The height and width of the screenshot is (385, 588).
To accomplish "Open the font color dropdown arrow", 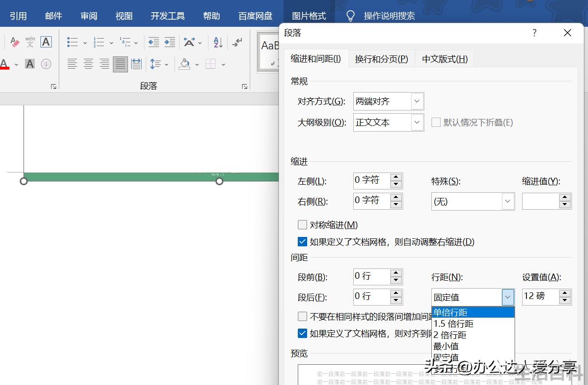I will pyautogui.click(x=16, y=64).
